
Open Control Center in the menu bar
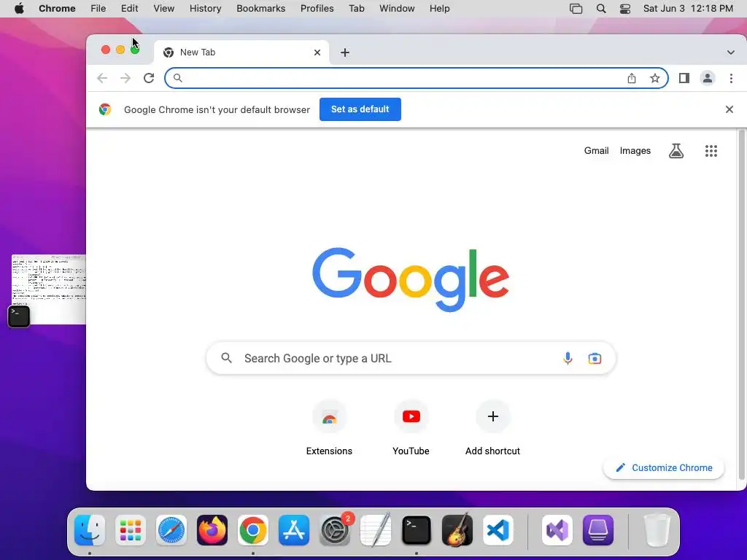(625, 9)
